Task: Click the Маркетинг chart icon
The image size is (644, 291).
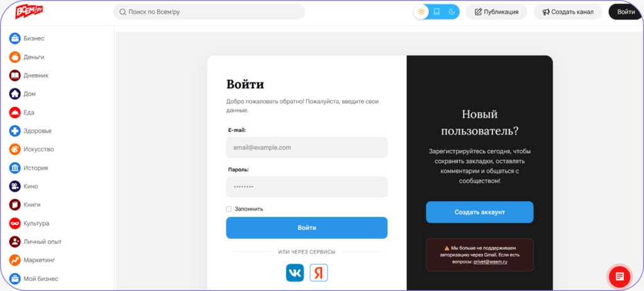Action: tap(15, 260)
